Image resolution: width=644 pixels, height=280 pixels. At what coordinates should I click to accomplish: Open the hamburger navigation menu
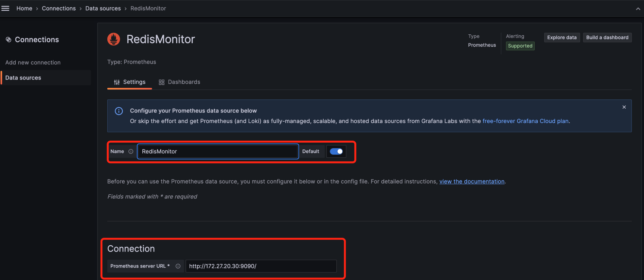tap(6, 9)
